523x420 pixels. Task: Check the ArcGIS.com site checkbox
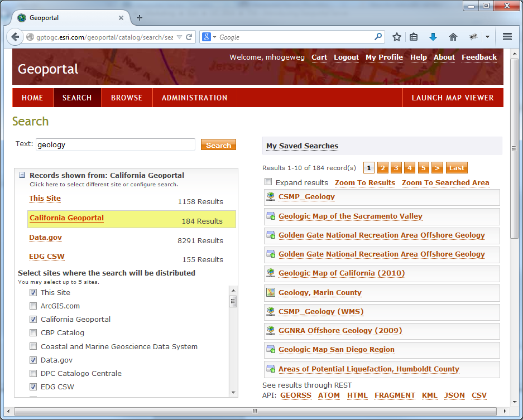point(33,305)
